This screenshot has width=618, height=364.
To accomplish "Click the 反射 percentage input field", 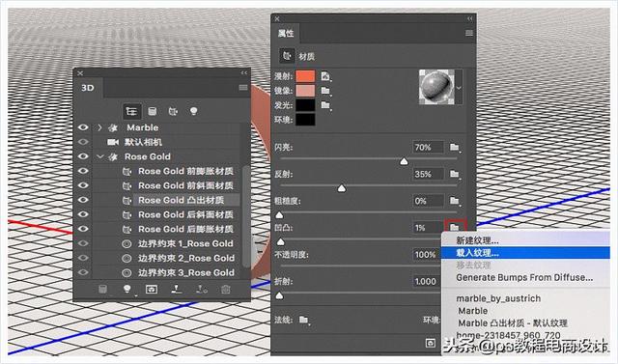I will pos(428,174).
